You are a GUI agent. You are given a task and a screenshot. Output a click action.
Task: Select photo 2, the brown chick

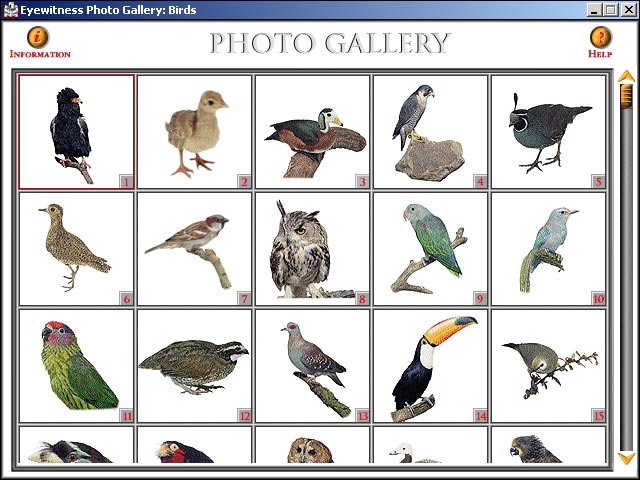click(194, 131)
